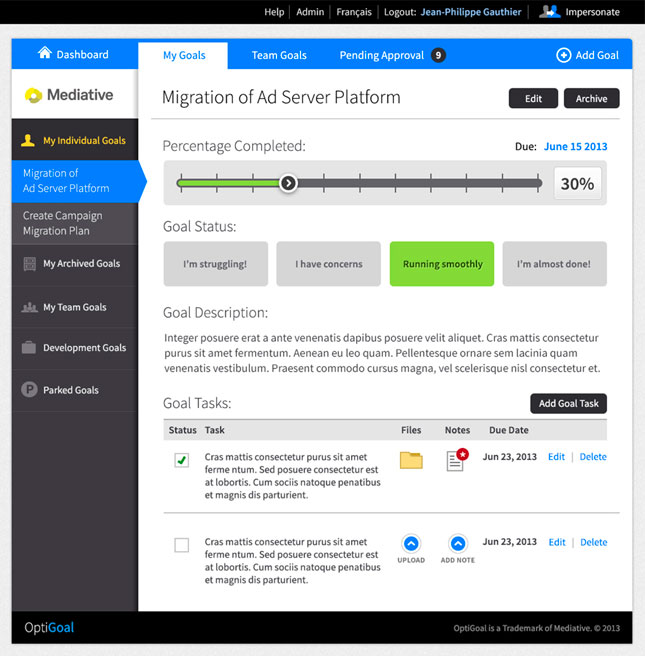This screenshot has height=656, width=645.
Task: Click the Add Goal plus icon
Action: [564, 55]
